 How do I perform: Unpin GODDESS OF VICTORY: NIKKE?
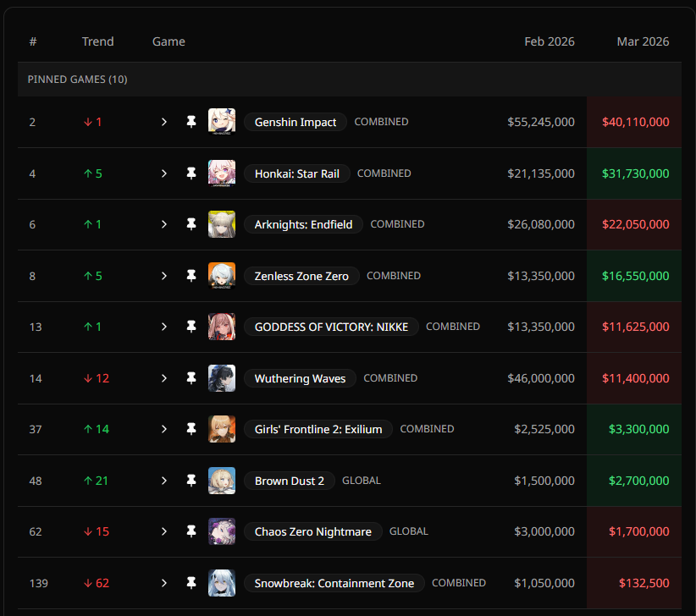click(191, 327)
